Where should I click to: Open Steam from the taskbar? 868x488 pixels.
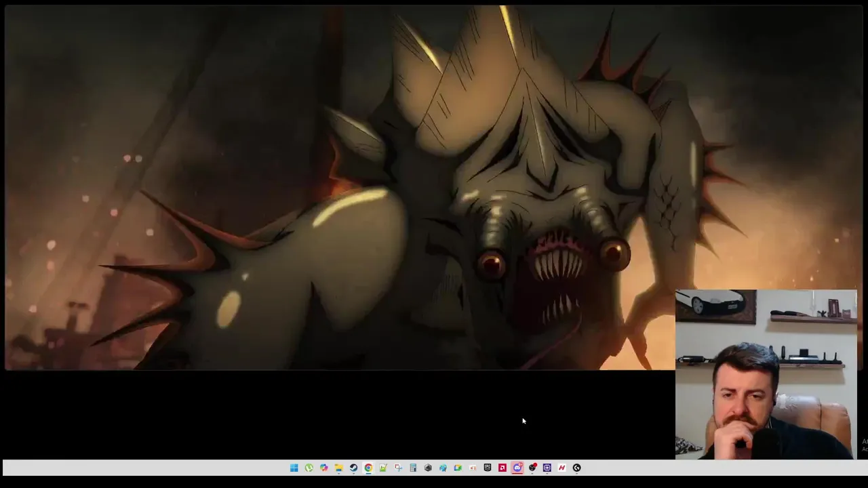353,468
